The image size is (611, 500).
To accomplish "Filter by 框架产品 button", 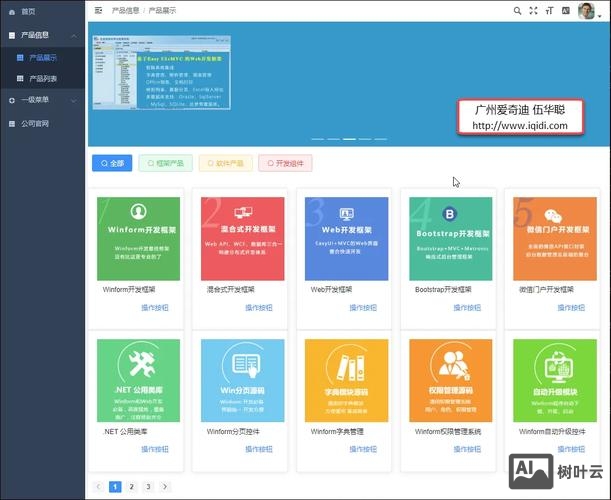I will [x=166, y=163].
